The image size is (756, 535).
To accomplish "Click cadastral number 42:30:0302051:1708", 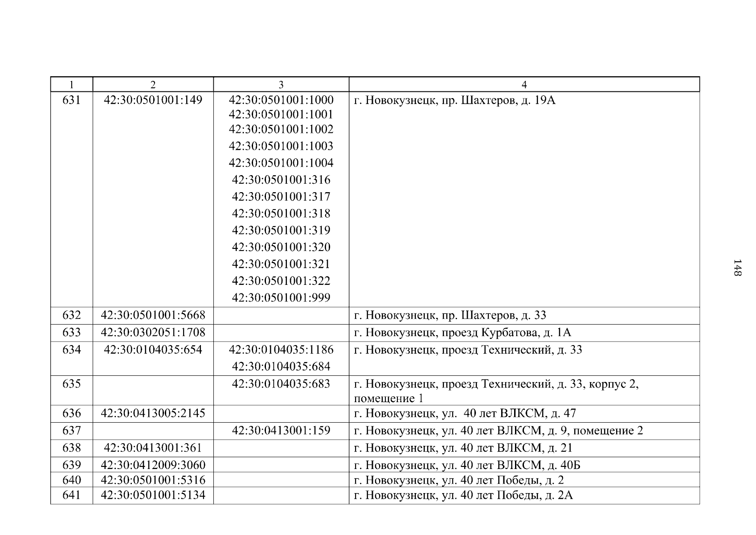I will tap(153, 333).
